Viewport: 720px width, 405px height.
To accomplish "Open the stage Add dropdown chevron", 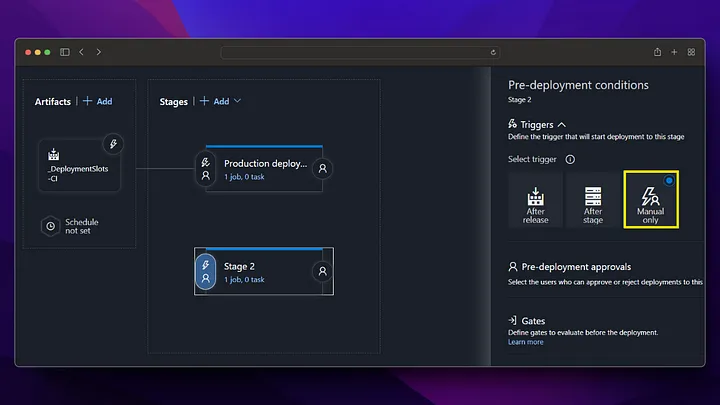I will [x=237, y=101].
